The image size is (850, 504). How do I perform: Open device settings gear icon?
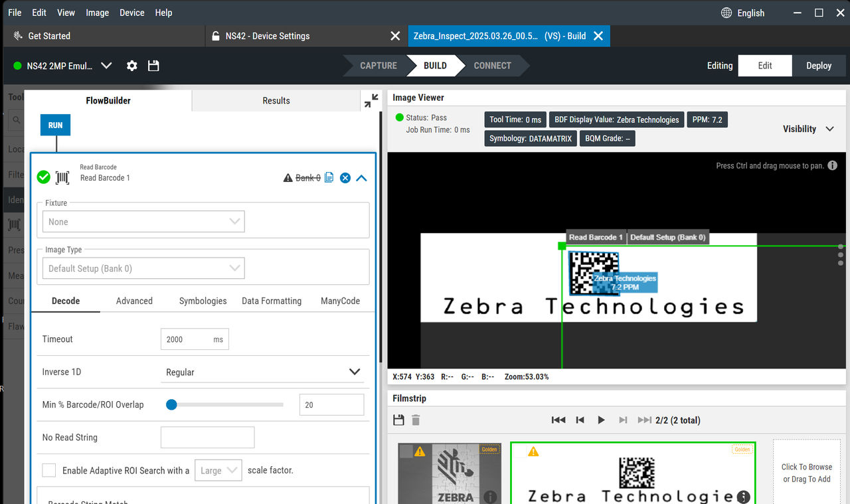point(132,66)
